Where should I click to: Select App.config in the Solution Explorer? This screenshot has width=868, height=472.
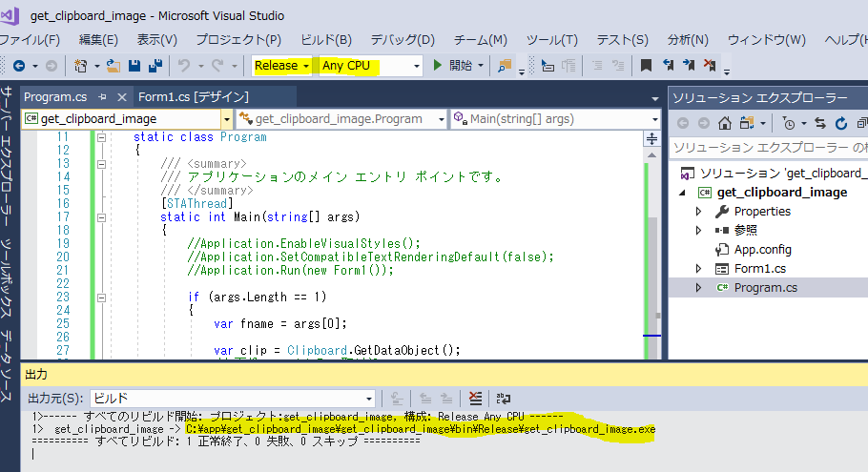[x=762, y=249]
